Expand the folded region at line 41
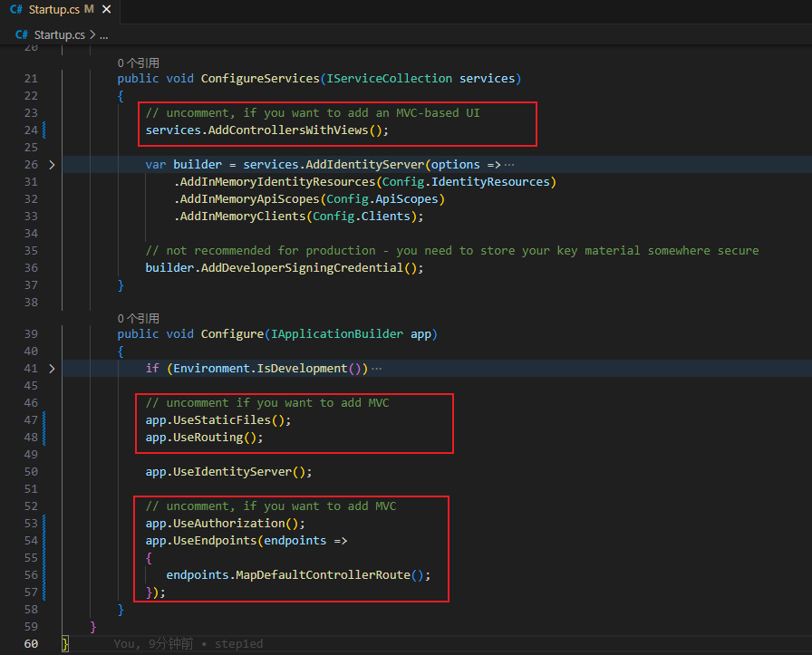This screenshot has height=655, width=812. click(52, 369)
